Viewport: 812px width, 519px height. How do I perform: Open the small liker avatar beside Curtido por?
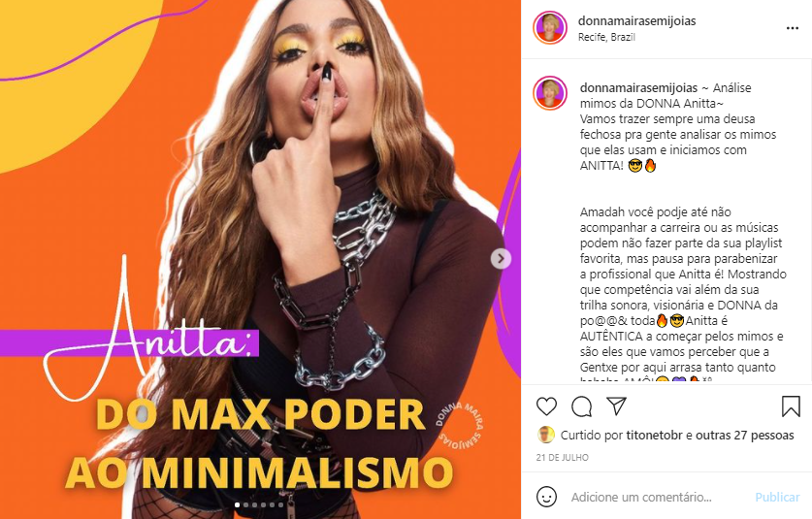point(546,436)
